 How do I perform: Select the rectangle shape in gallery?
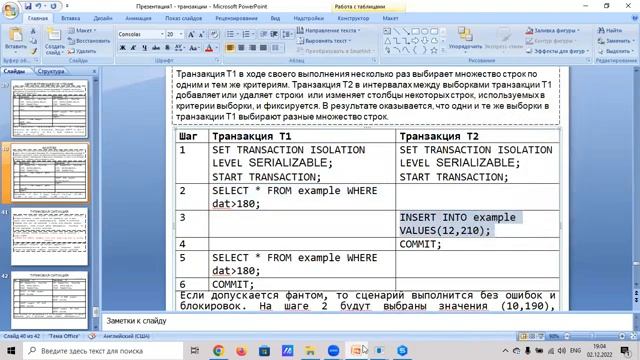coord(416,31)
